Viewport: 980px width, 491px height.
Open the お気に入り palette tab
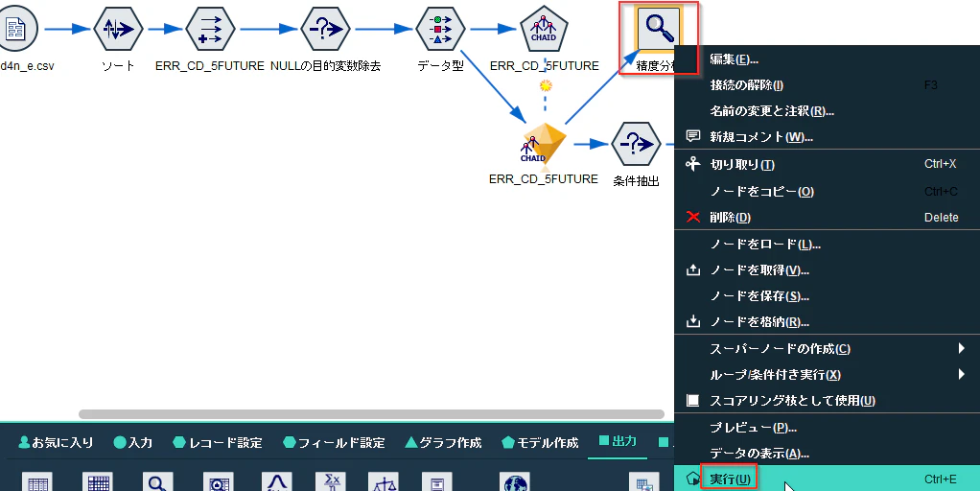click(57, 442)
